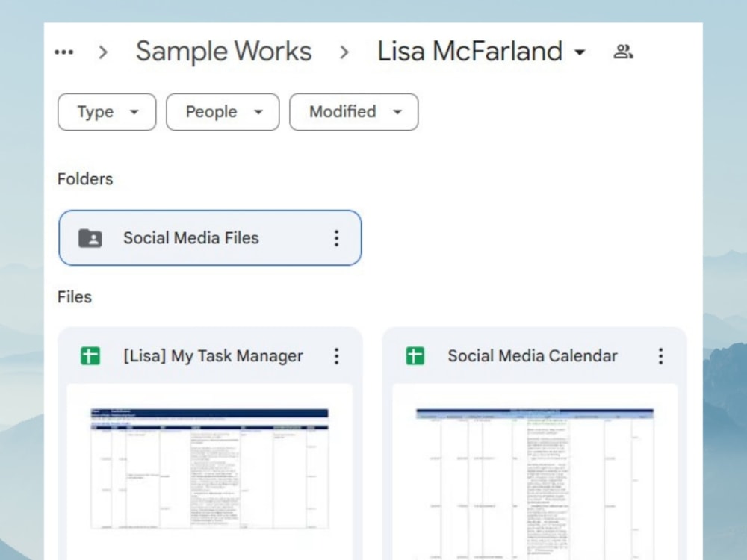The image size is (747, 560).
Task: Open more actions for Social Media Files folder
Action: click(x=336, y=238)
